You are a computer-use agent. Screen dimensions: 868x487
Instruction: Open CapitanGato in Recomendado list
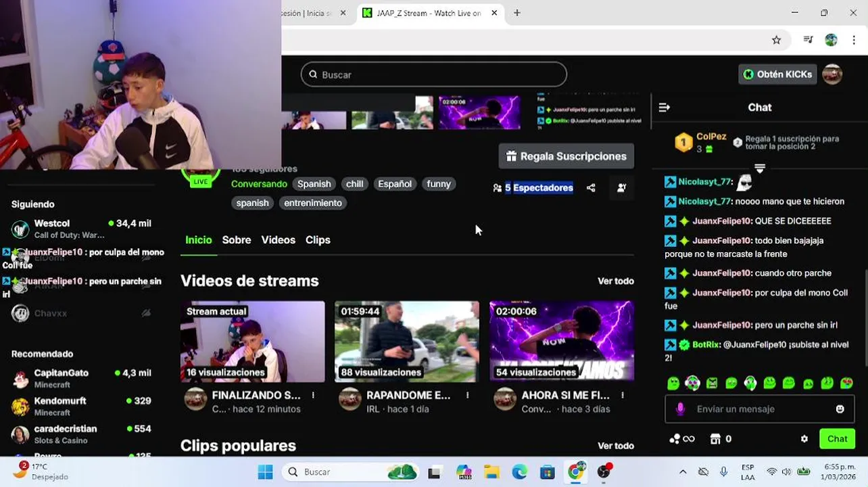tap(82, 378)
